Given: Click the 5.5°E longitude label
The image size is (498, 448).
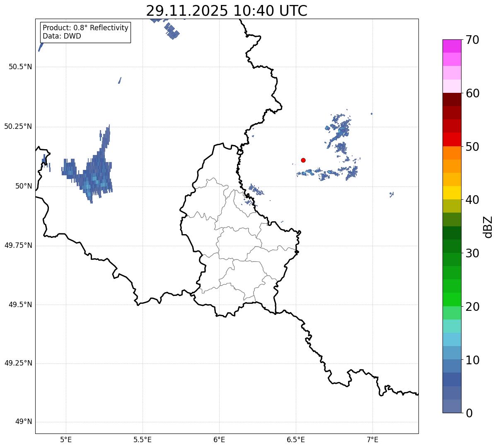Looking at the screenshot, I should click(143, 439).
